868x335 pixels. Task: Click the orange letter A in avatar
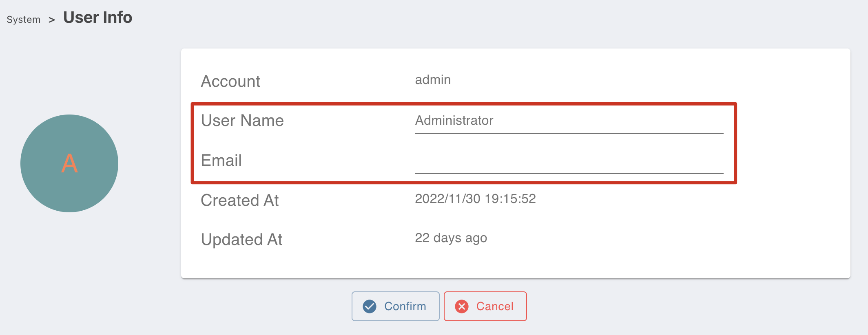[x=69, y=163]
